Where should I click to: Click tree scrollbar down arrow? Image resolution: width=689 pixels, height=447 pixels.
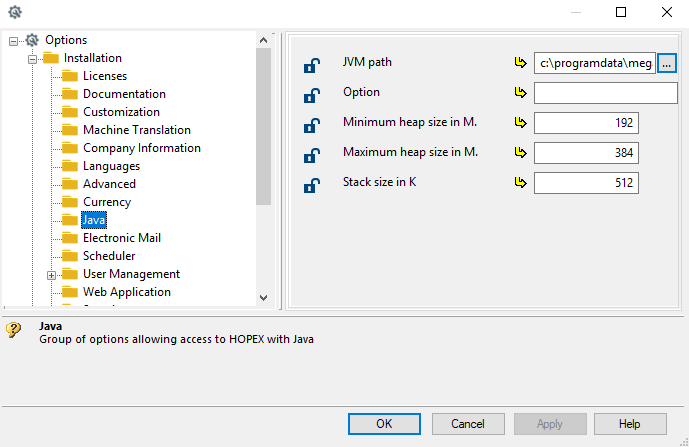pyautogui.click(x=263, y=298)
